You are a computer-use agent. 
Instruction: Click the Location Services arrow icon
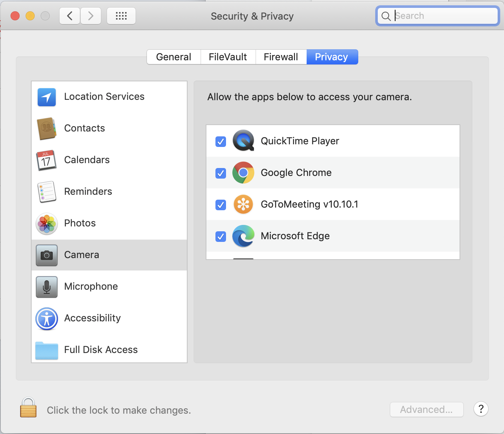coord(47,97)
